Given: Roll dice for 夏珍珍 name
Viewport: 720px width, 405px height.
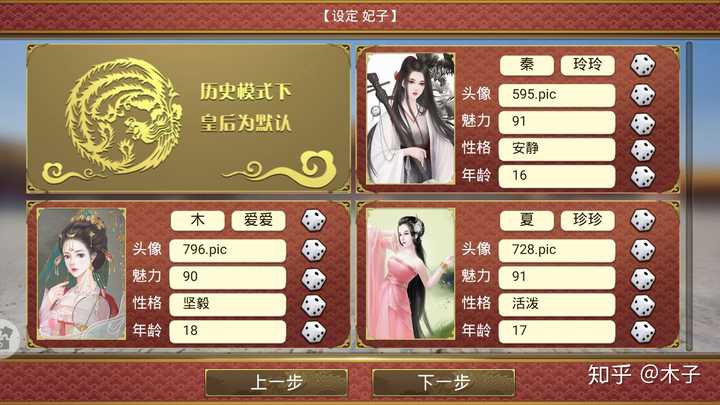Looking at the screenshot, I should coord(642,220).
